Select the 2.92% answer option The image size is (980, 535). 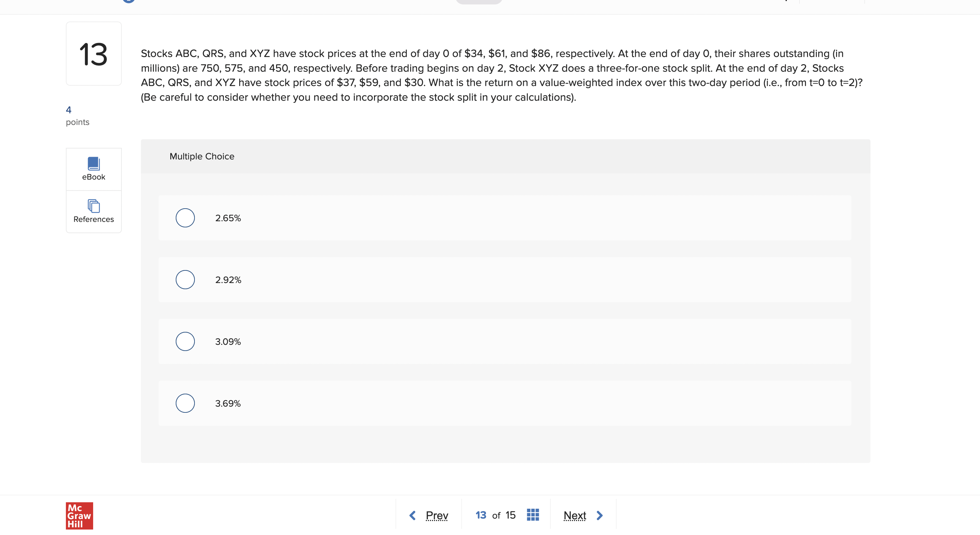185,279
